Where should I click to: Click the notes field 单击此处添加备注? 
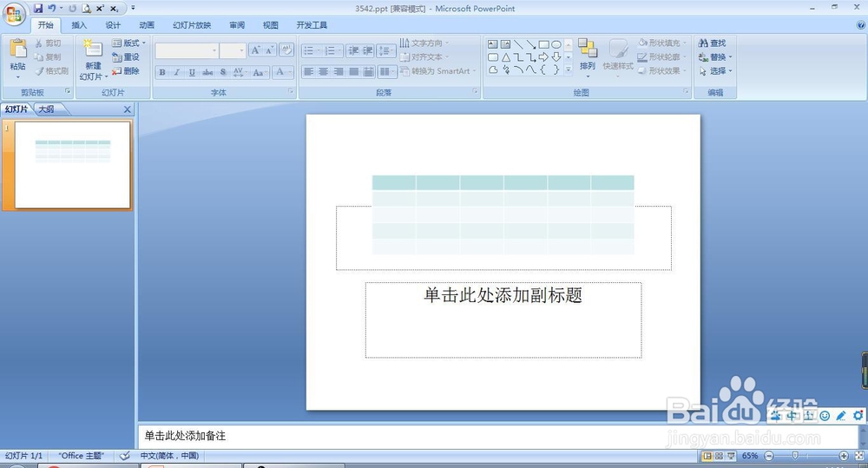tap(185, 436)
